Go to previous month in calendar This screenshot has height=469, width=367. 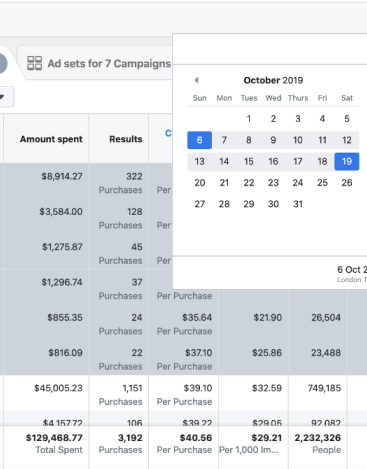196,80
